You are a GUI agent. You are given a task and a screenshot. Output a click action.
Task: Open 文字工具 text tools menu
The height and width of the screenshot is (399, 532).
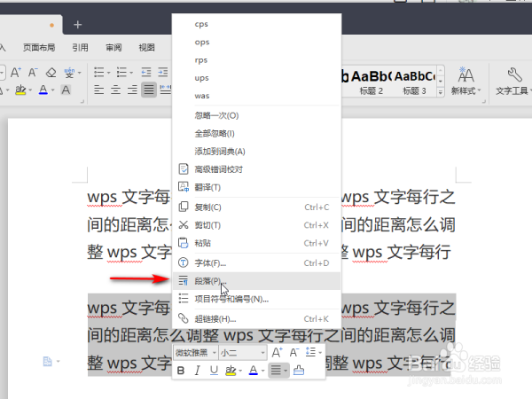(513, 82)
